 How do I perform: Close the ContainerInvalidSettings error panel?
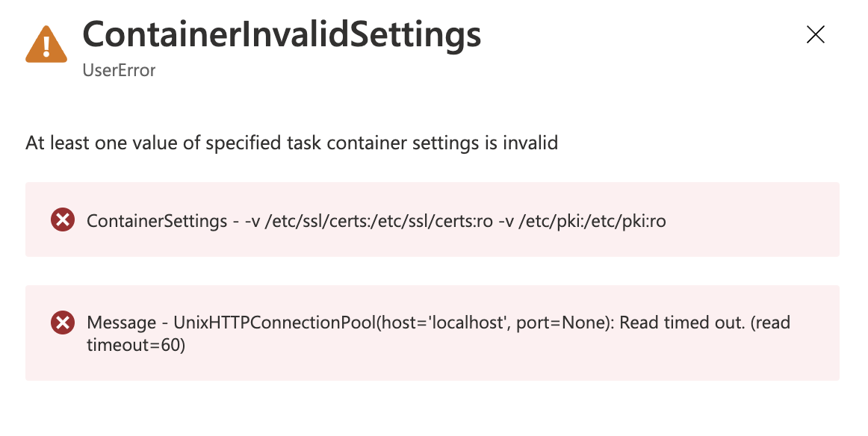tap(816, 35)
